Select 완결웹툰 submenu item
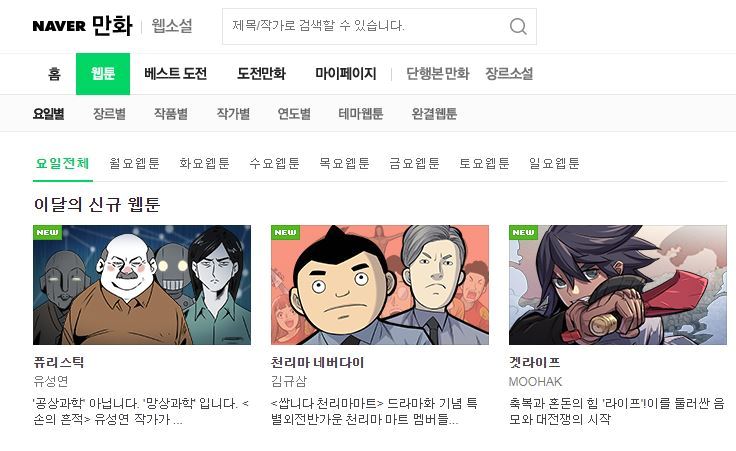Screen dimensions: 736x451 [x=434, y=114]
